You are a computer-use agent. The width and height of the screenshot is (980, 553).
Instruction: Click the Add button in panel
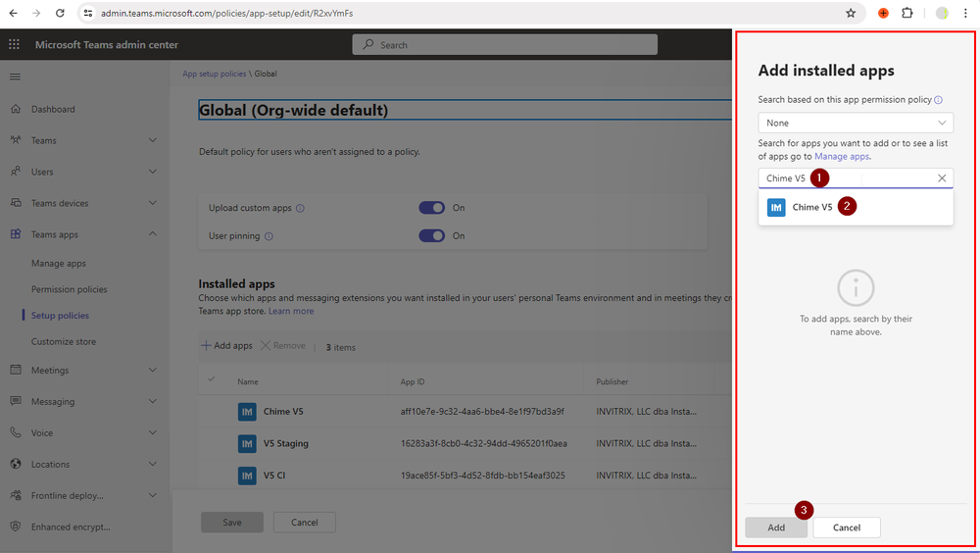pos(776,528)
